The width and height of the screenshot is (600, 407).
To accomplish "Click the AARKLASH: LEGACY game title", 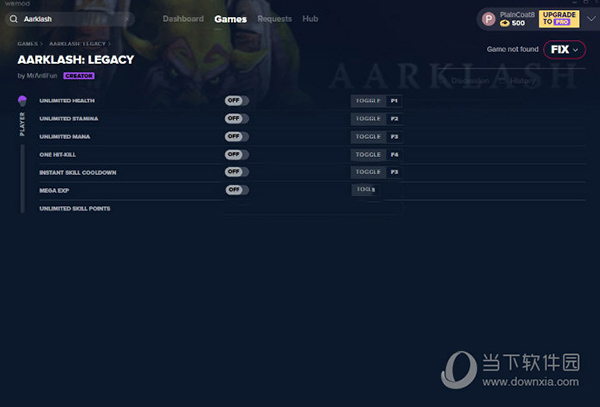I will [x=76, y=60].
